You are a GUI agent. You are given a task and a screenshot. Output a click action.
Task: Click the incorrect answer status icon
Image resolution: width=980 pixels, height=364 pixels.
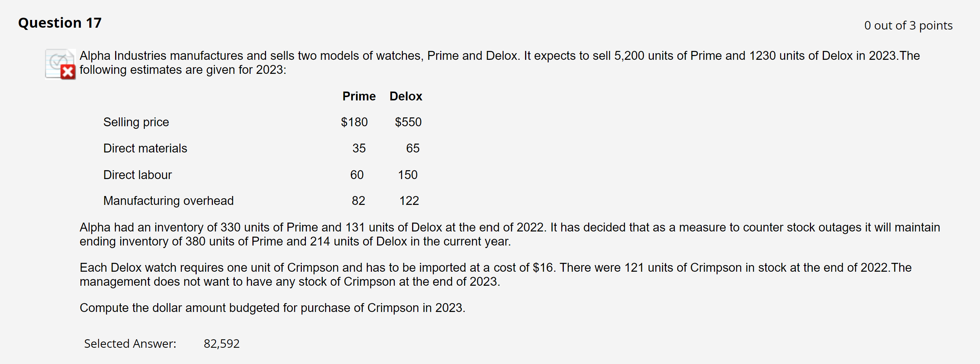[x=61, y=64]
